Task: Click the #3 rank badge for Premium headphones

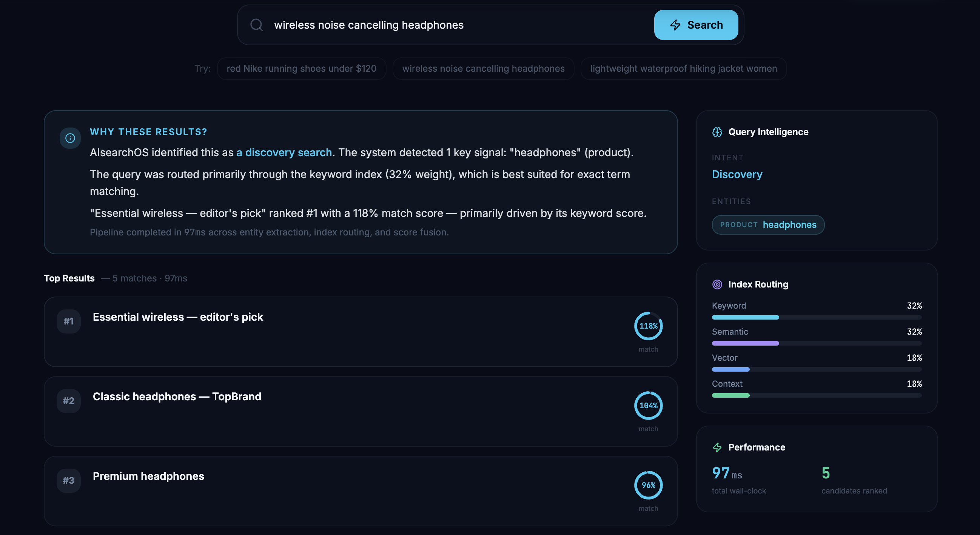Action: click(68, 481)
